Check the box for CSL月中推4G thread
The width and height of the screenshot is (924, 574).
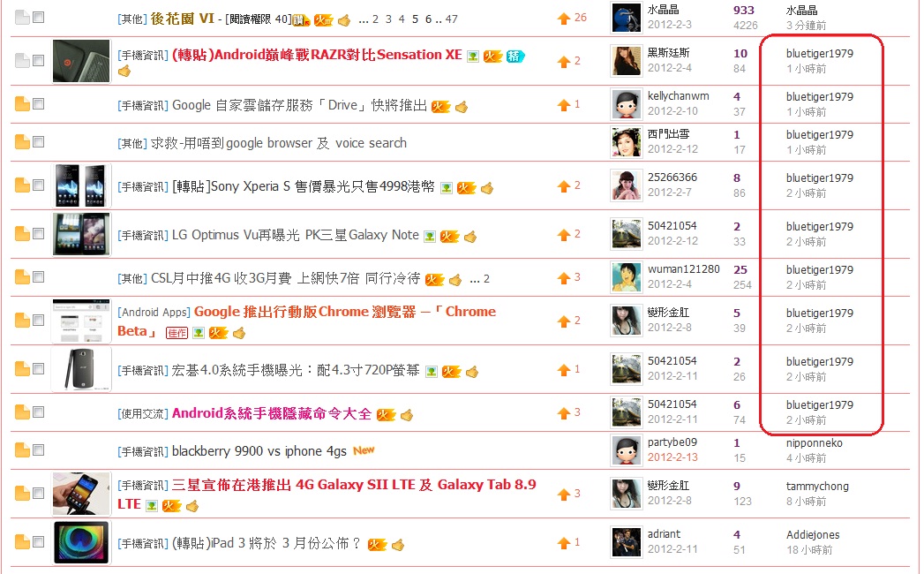tap(38, 276)
